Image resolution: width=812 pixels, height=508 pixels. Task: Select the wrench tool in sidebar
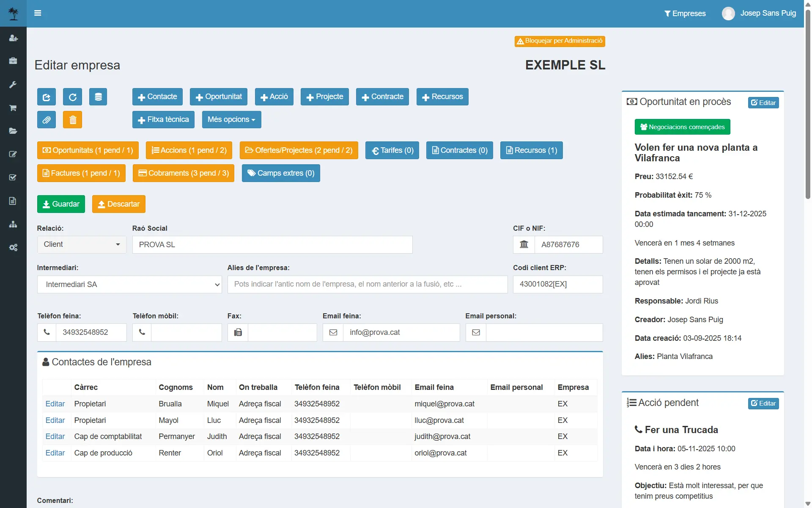click(x=13, y=85)
